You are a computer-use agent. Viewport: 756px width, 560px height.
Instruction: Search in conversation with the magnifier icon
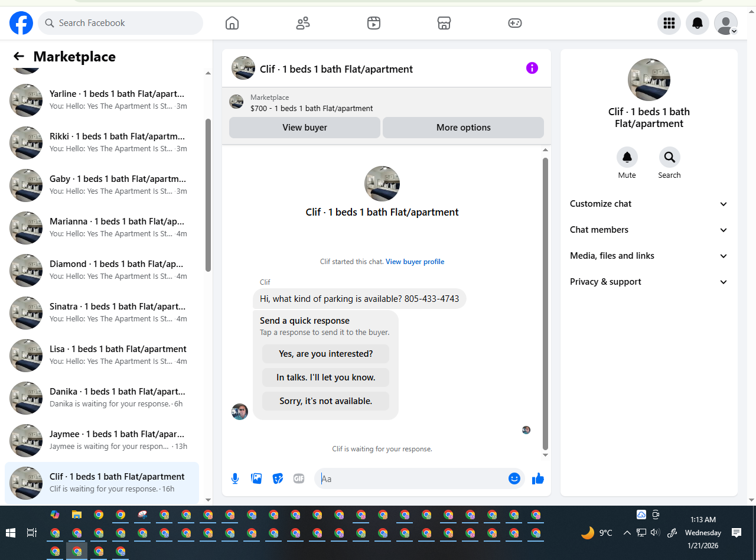click(670, 157)
